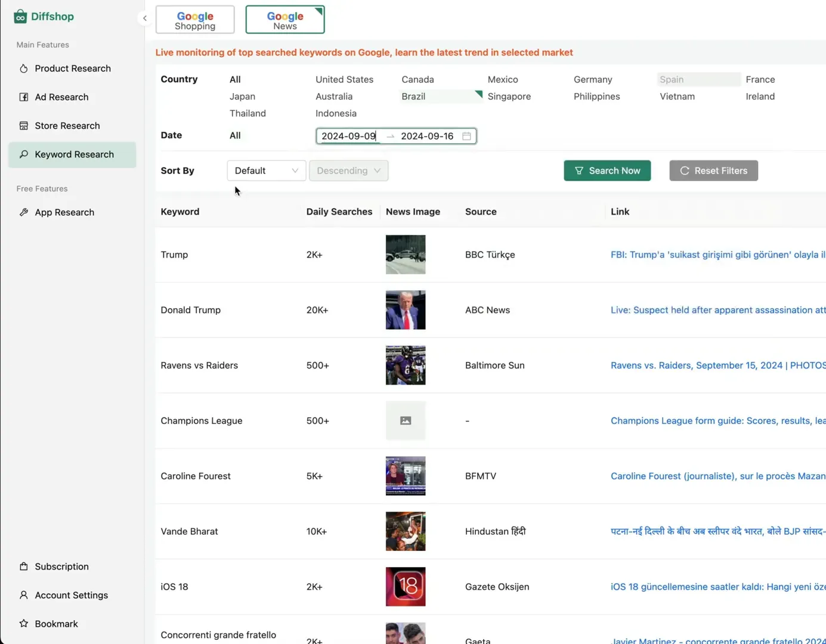The width and height of the screenshot is (826, 644).
Task: Choose Germany as the country
Action: point(593,79)
